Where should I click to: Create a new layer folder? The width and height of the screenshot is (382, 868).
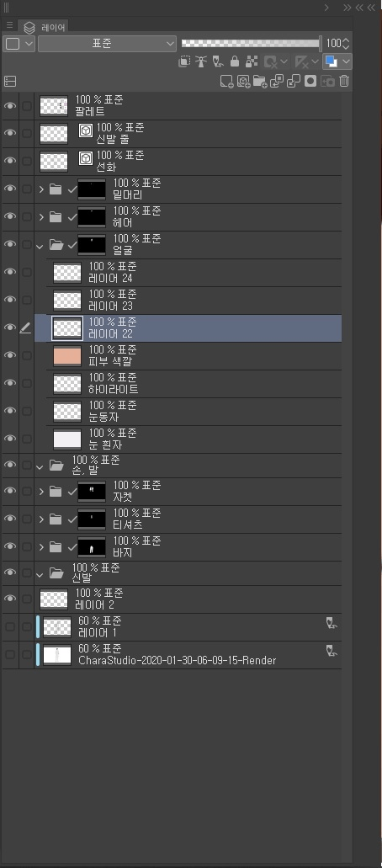260,82
